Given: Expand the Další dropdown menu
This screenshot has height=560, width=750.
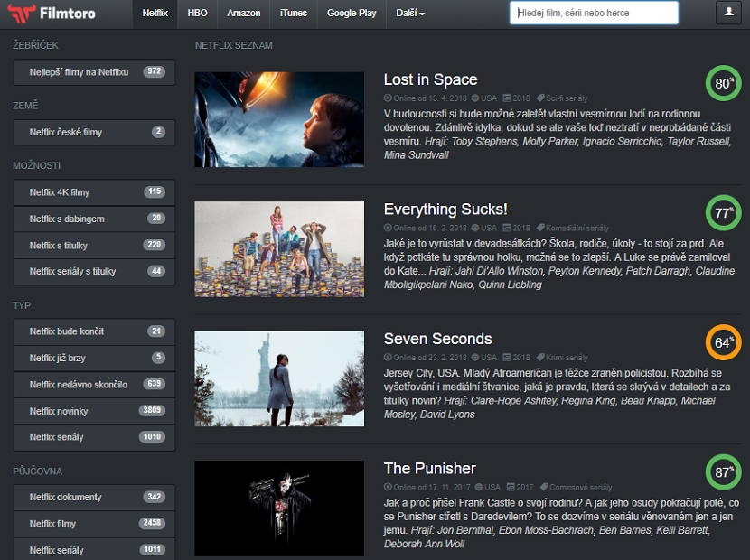Looking at the screenshot, I should point(410,13).
